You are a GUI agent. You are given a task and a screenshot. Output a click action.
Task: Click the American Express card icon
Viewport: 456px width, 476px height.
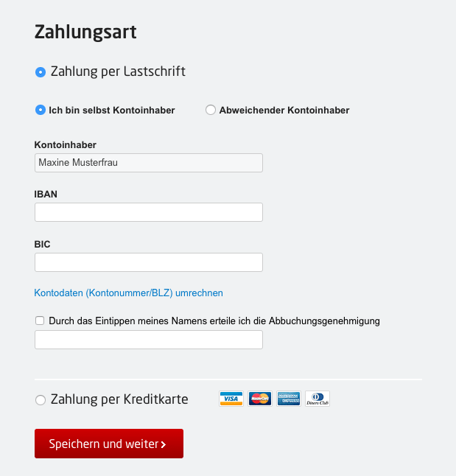pos(289,399)
